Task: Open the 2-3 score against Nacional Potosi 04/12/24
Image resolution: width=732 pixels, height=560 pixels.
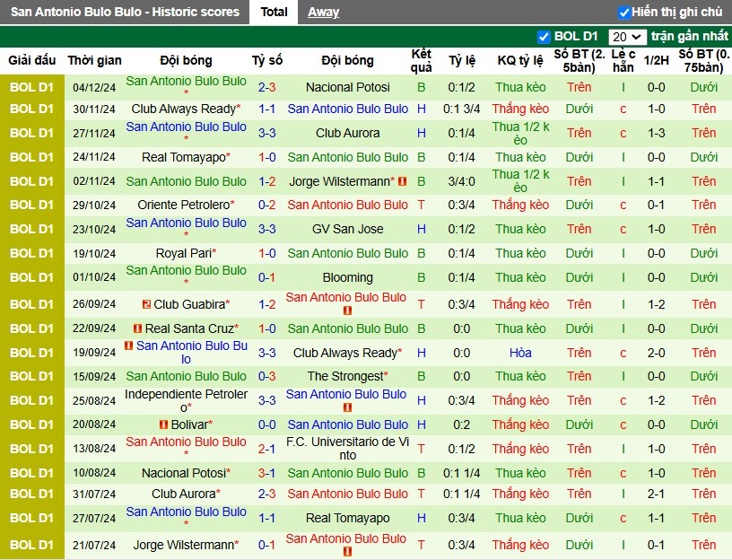Action: pyautogui.click(x=267, y=87)
